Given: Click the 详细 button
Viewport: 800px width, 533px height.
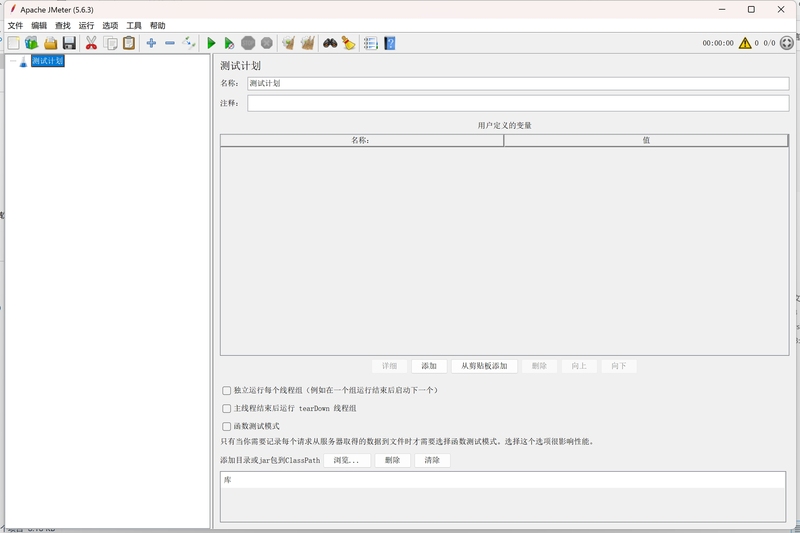Looking at the screenshot, I should [x=389, y=366].
